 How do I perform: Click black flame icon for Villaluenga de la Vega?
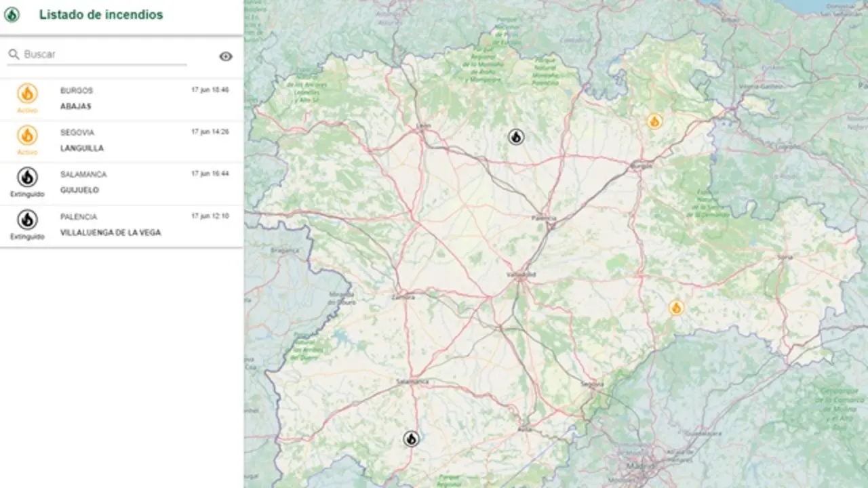27,220
